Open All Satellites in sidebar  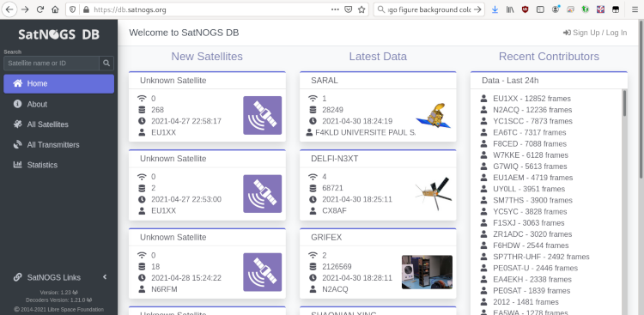[x=58, y=124]
